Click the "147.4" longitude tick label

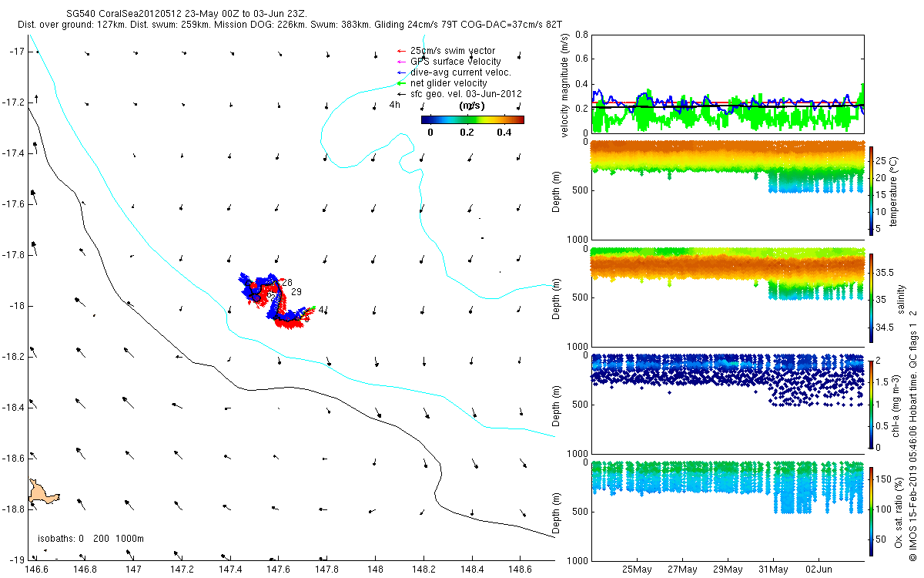click(230, 570)
